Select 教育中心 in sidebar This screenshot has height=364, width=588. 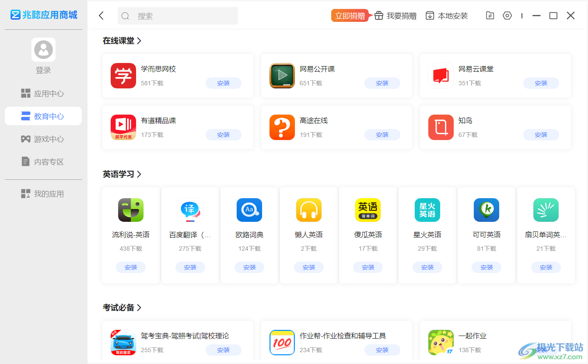[x=43, y=116]
